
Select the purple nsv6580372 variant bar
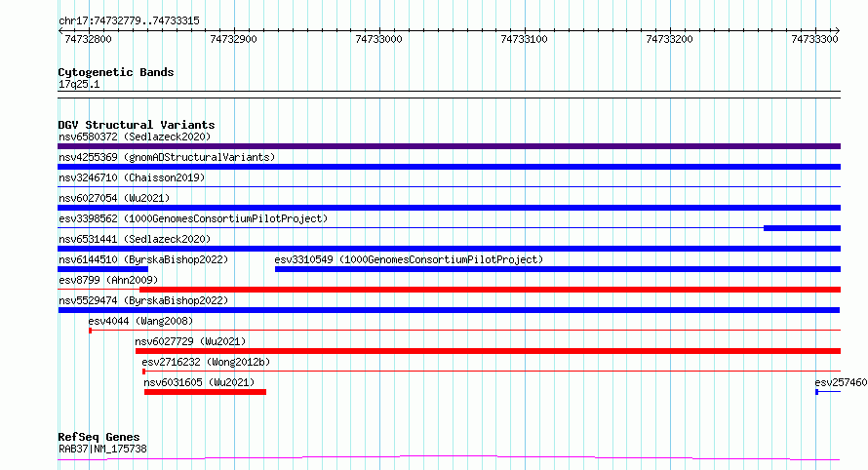point(449,146)
